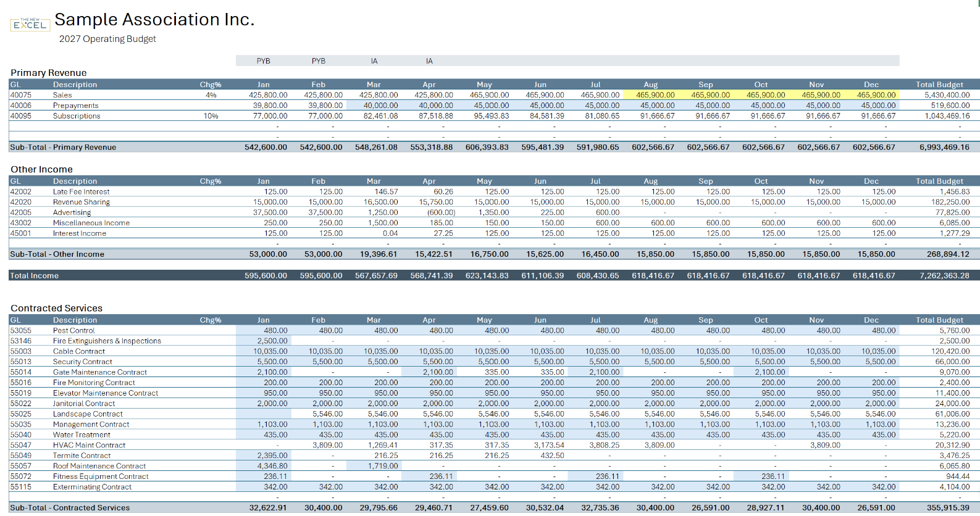Screen dimensions: 980x516
Task: Select Advertising April value (600.00)
Action: [441, 213]
